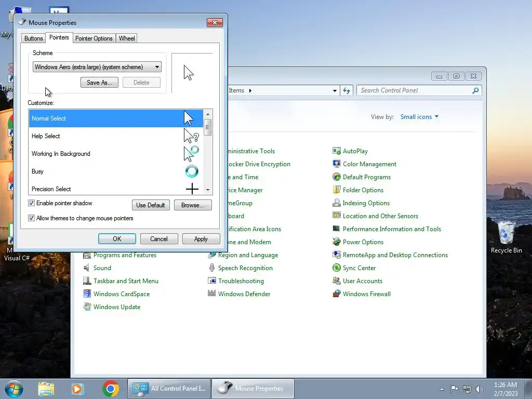The width and height of the screenshot is (532, 399).
Task: Click the Indexing Options icon
Action: (336, 203)
